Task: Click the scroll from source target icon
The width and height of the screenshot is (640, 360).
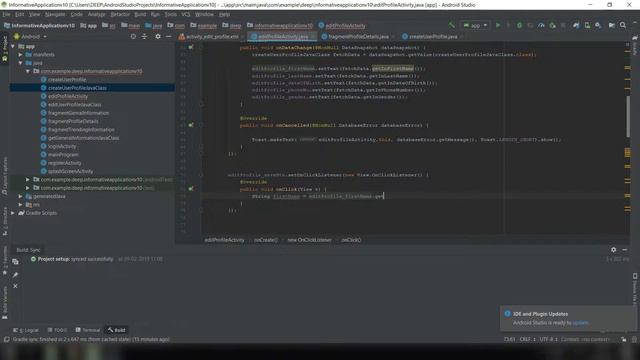Action: (x=133, y=36)
